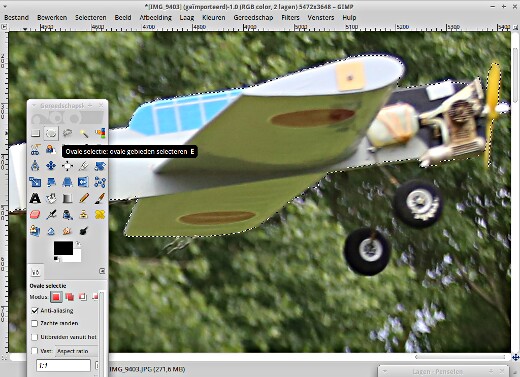Select the Rectangle Select tool

pyautogui.click(x=35, y=134)
